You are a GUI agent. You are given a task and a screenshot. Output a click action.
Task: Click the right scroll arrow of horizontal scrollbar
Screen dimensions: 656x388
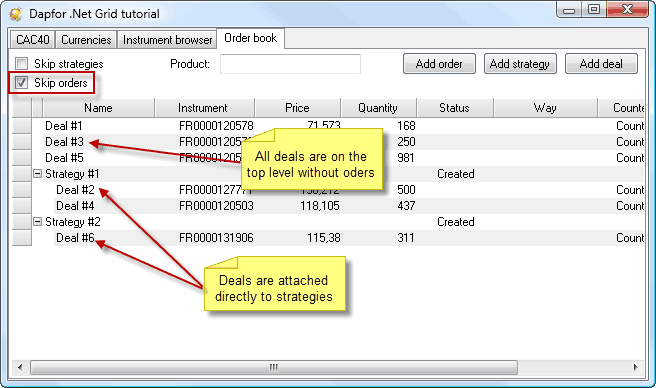coord(636,367)
